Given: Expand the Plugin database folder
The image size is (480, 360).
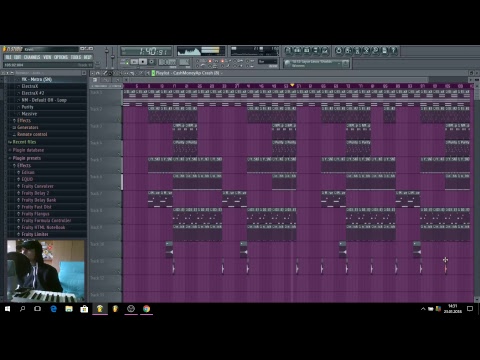Looking at the screenshot, I should pos(28,150).
